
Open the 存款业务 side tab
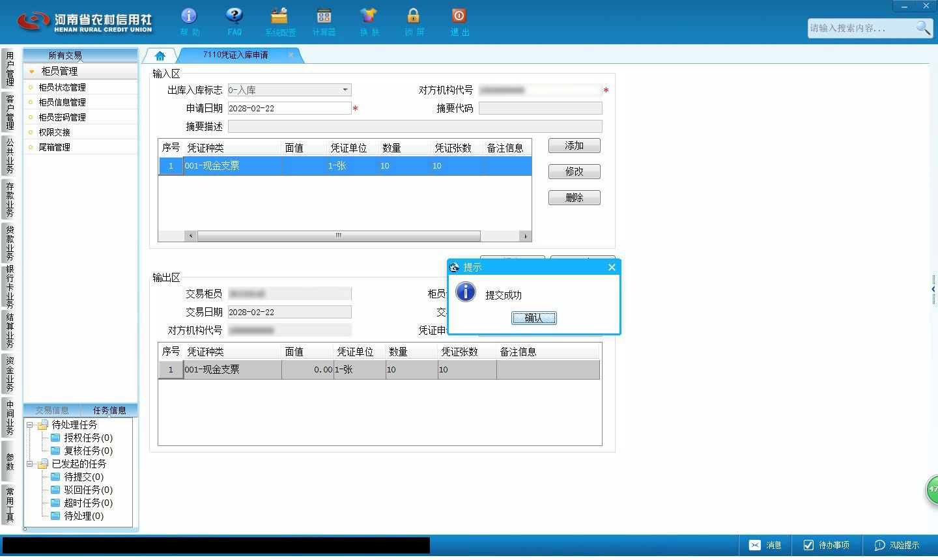click(10, 199)
